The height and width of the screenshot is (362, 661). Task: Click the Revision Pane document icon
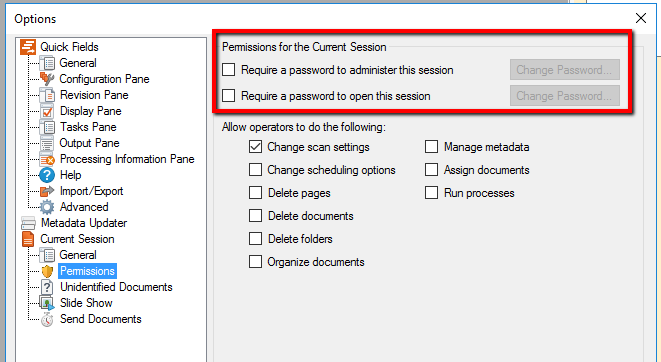click(x=47, y=95)
